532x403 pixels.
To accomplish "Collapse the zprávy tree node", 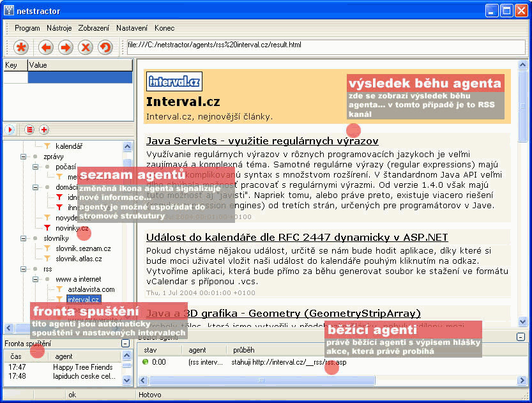I will (x=23, y=156).
